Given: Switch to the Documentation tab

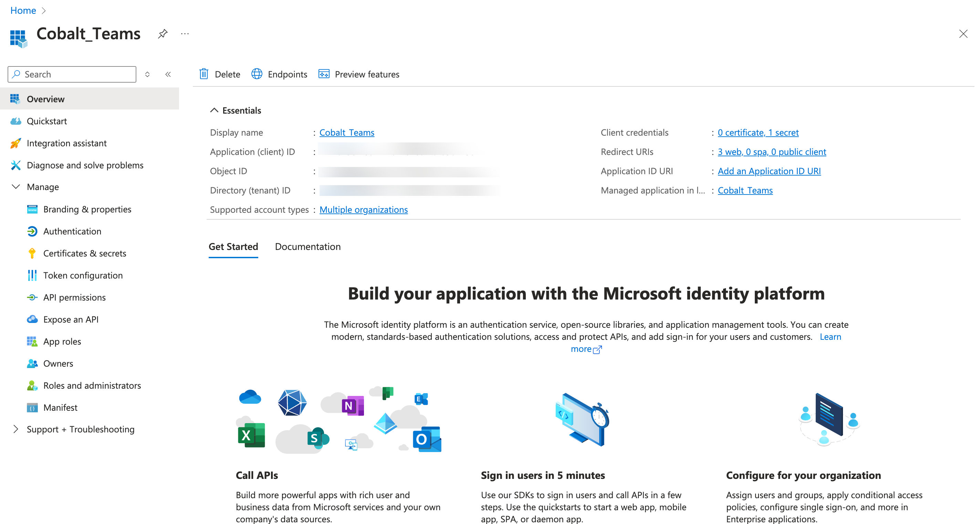Looking at the screenshot, I should 307,247.
